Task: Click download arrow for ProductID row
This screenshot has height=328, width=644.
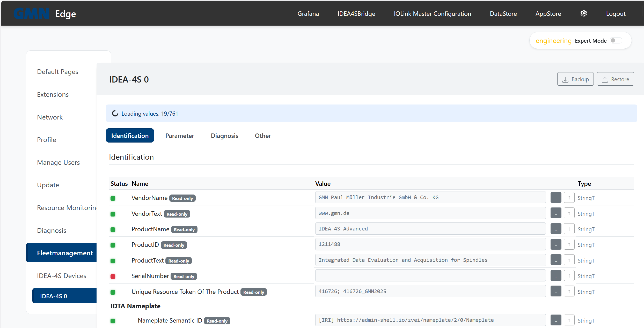Action: pos(556,244)
